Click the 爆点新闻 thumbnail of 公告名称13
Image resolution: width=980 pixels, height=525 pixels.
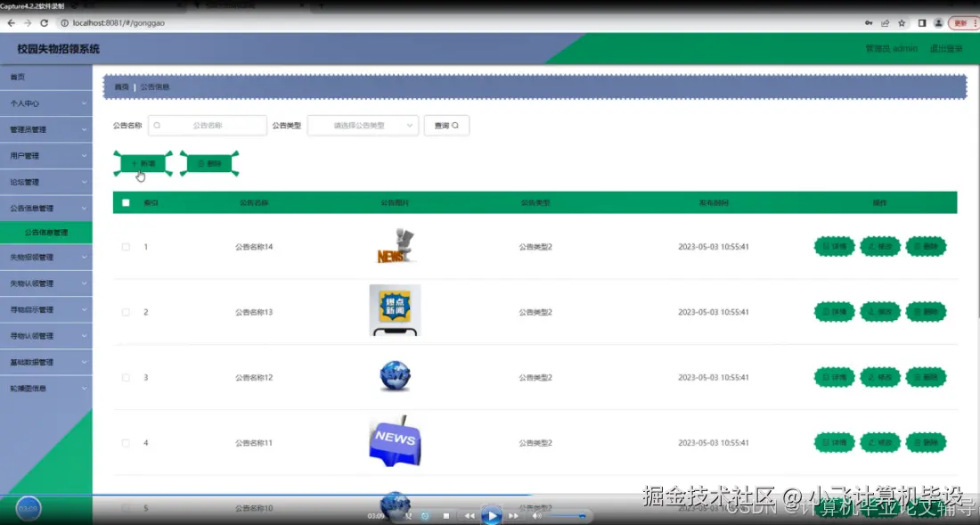click(395, 310)
